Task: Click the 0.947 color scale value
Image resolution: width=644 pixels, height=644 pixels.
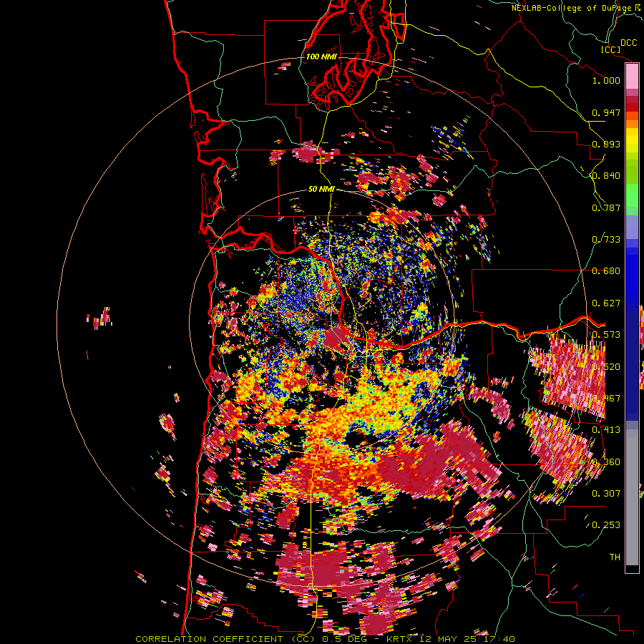Action: 606,112
